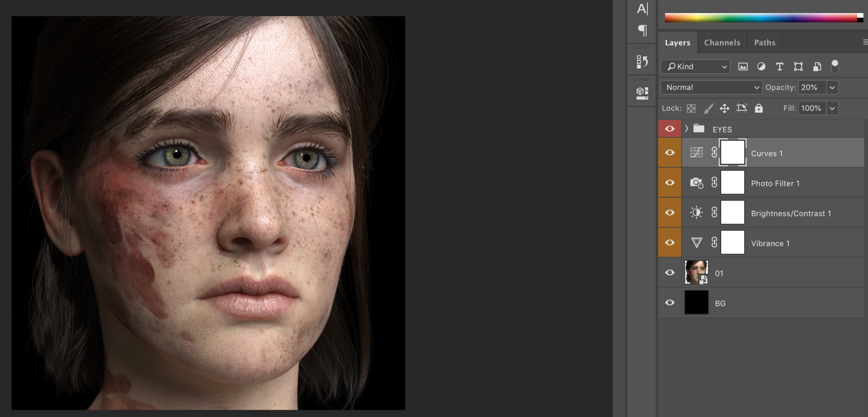Expand the EYES group
The height and width of the screenshot is (417, 868).
[686, 129]
